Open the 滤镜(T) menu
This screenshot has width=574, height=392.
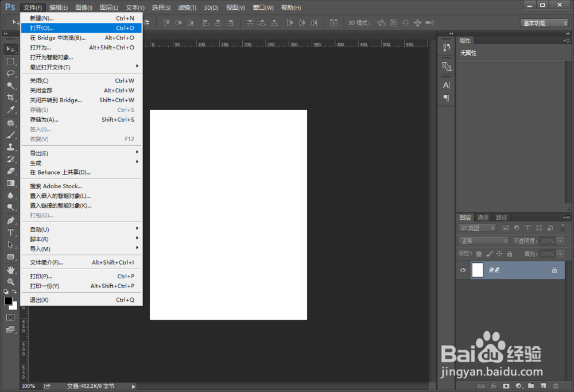(187, 7)
